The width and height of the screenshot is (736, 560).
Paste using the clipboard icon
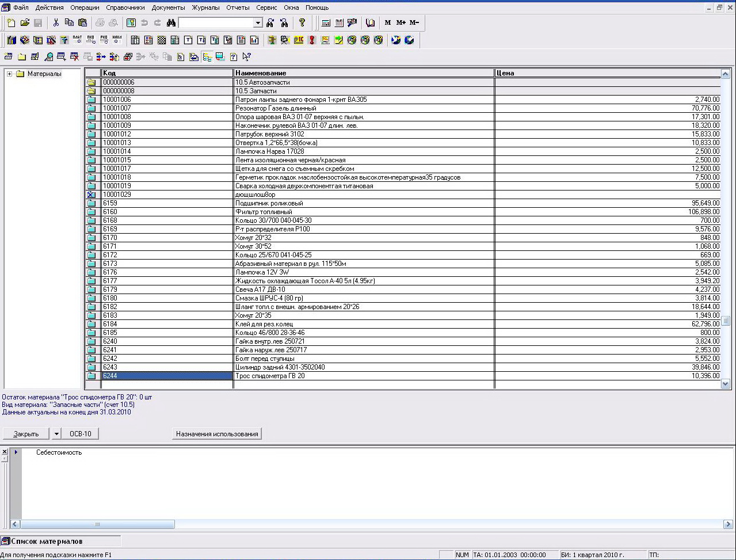(82, 23)
